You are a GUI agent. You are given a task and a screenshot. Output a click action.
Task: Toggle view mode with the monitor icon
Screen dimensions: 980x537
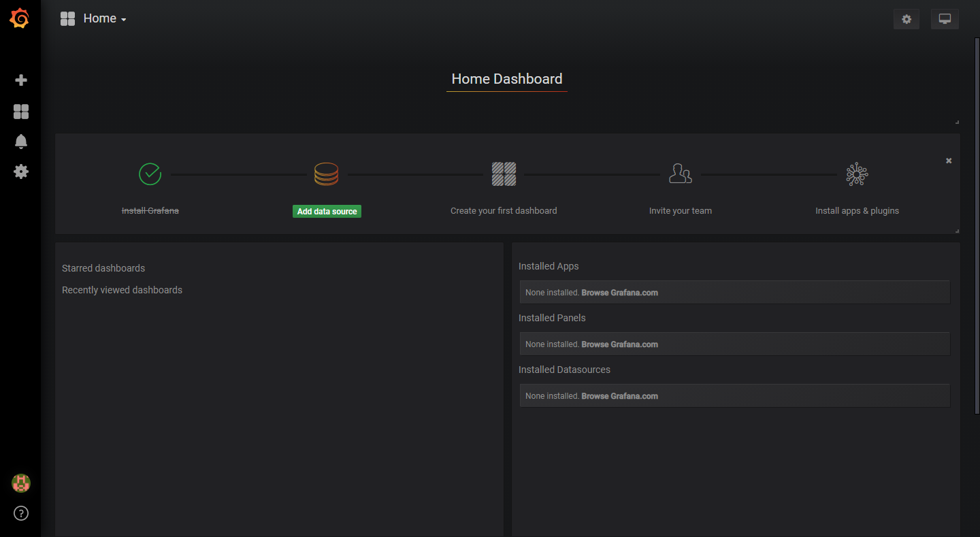point(945,19)
